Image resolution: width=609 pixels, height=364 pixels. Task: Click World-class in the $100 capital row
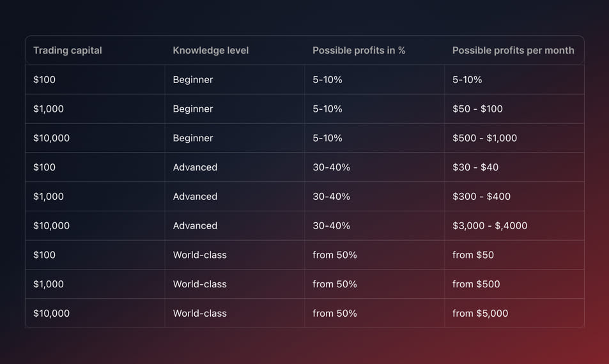point(199,255)
